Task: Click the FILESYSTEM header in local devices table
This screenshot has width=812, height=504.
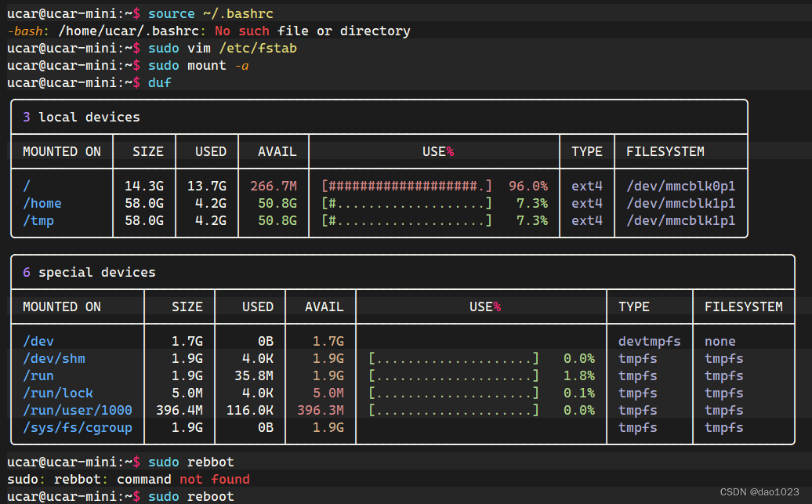Action: (x=665, y=152)
